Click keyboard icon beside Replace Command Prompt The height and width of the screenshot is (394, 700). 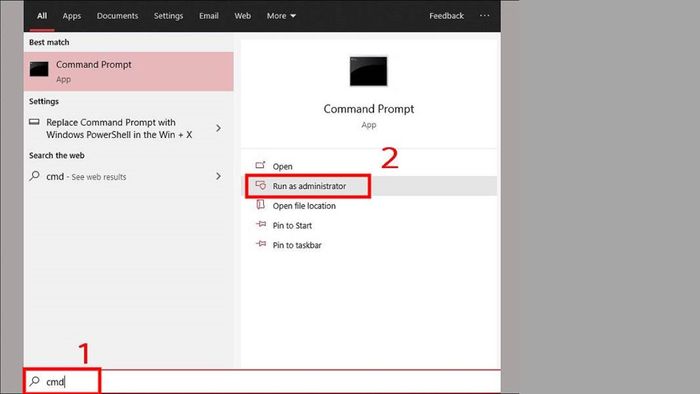pos(34,122)
